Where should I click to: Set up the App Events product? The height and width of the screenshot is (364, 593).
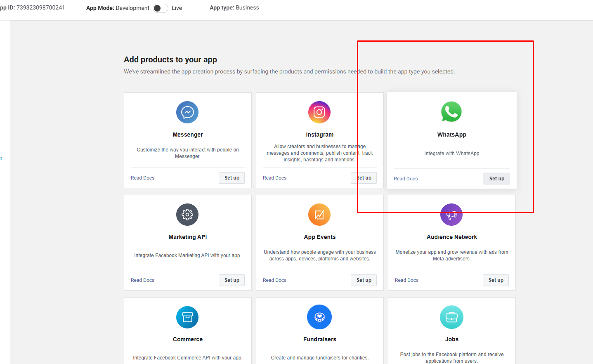(x=364, y=280)
